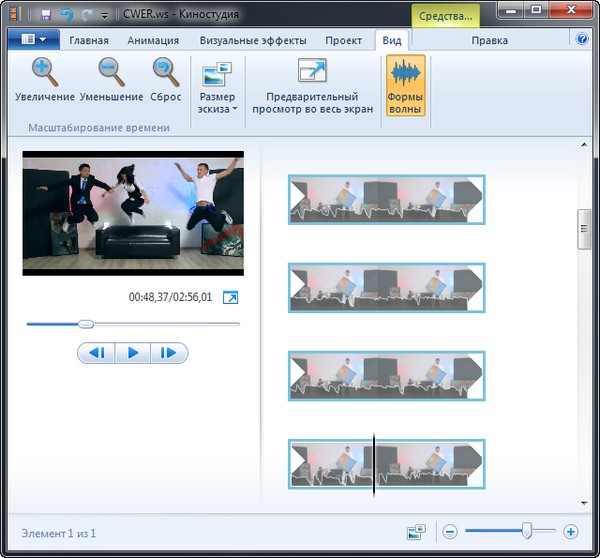Click the Zoom in (Увеличение) magnifier icon
600x558 pixels.
(x=45, y=72)
